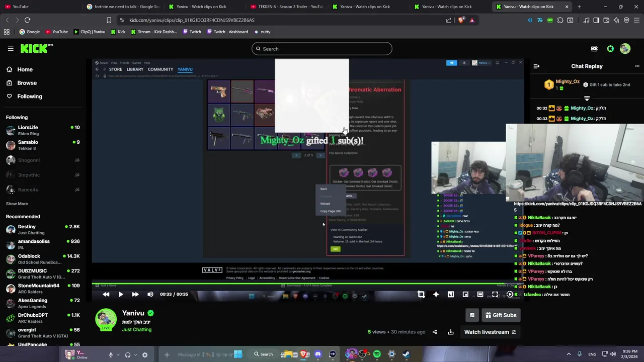Open Steam from the taskbar
This screenshot has height=362, width=644.
[406, 354]
